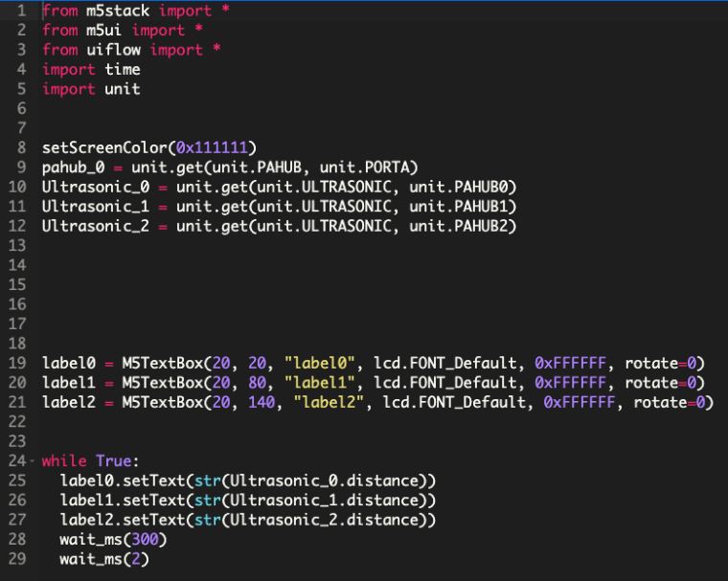This screenshot has height=581, width=728.
Task: Click label0 variable on line 19
Action: click(x=69, y=363)
